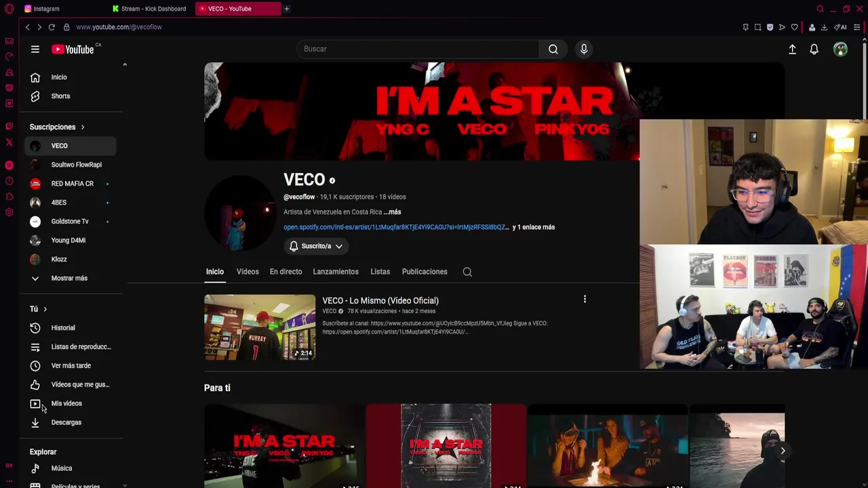Viewport: 868px width, 488px height.
Task: Open browser downloads icon in toolbar
Action: [824, 27]
